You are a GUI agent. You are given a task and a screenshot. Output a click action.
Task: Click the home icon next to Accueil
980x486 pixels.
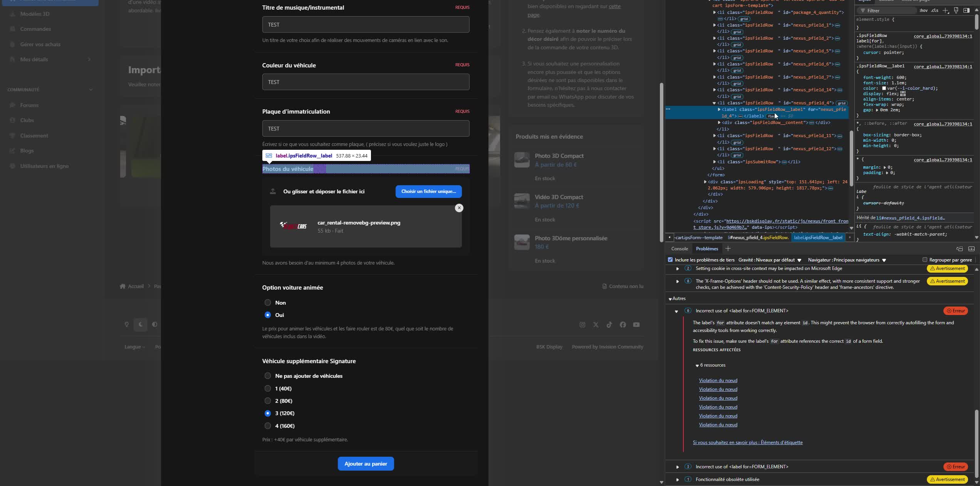tap(123, 286)
